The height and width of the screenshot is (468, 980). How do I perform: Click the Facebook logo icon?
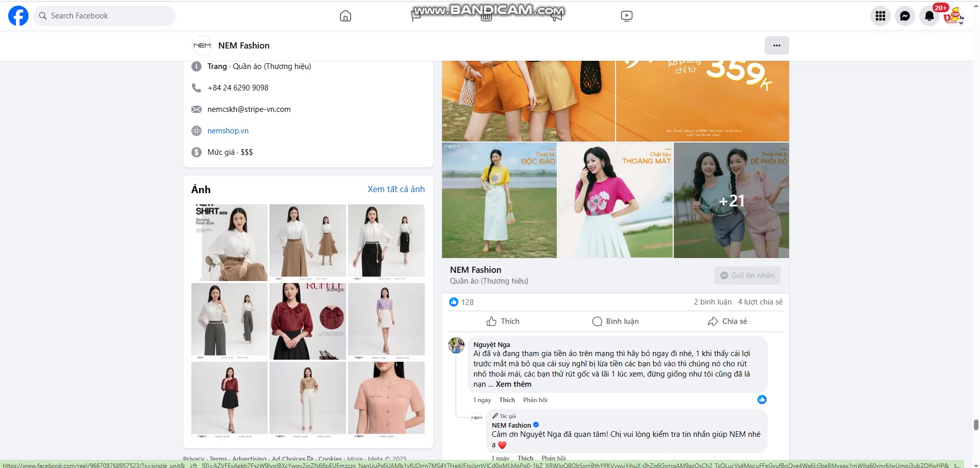click(x=18, y=16)
